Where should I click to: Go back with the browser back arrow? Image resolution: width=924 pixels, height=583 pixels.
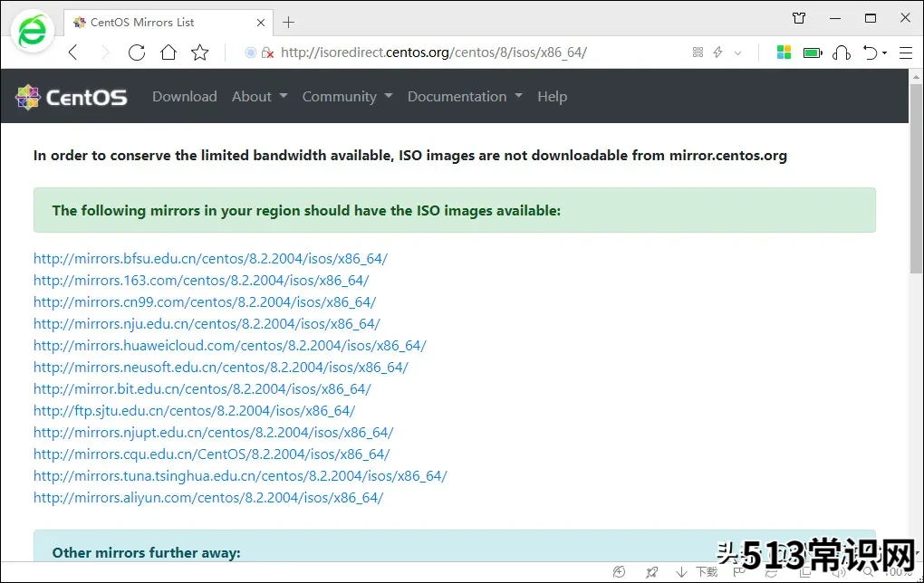(73, 53)
